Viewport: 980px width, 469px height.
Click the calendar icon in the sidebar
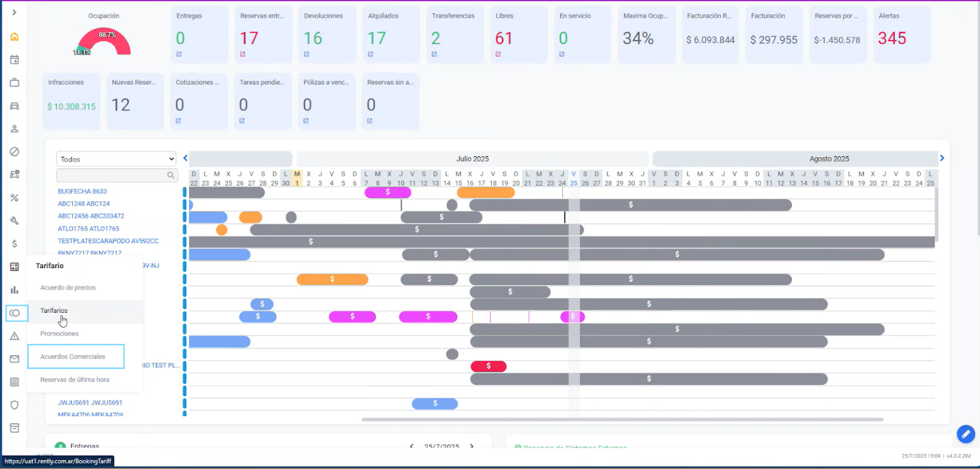(x=15, y=60)
